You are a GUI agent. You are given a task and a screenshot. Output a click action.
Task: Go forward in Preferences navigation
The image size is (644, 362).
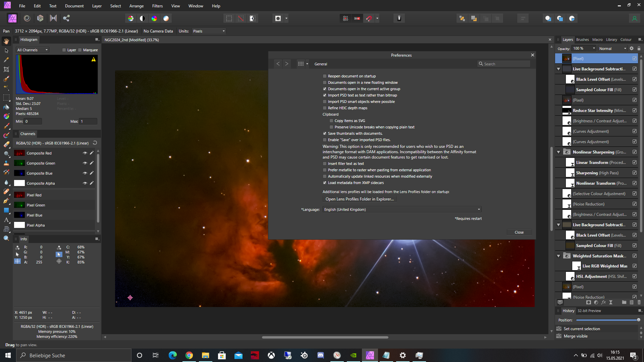tap(286, 64)
